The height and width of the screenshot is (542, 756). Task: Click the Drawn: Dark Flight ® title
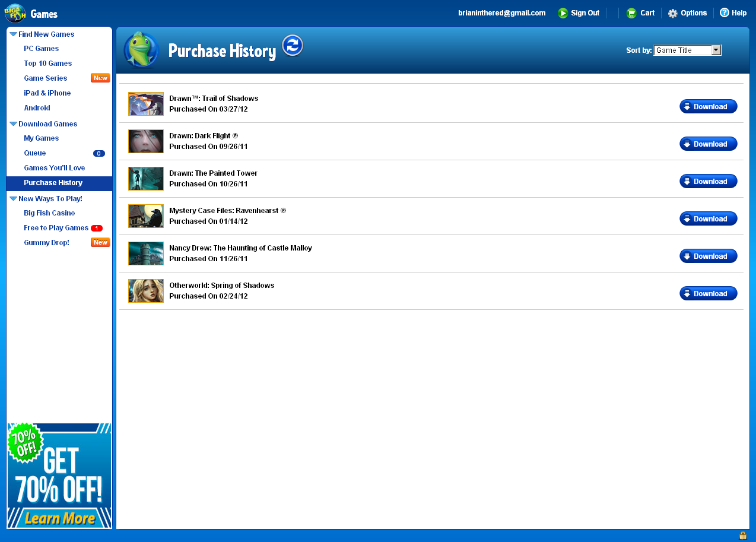point(204,136)
